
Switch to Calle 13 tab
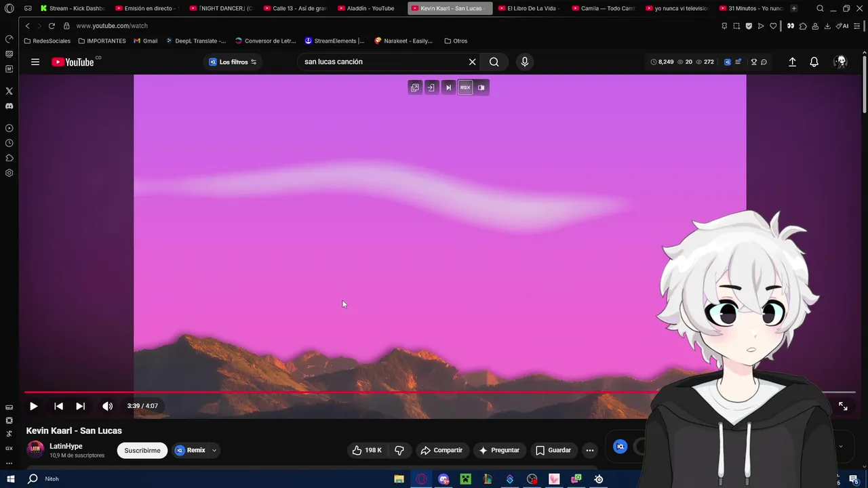[295, 8]
